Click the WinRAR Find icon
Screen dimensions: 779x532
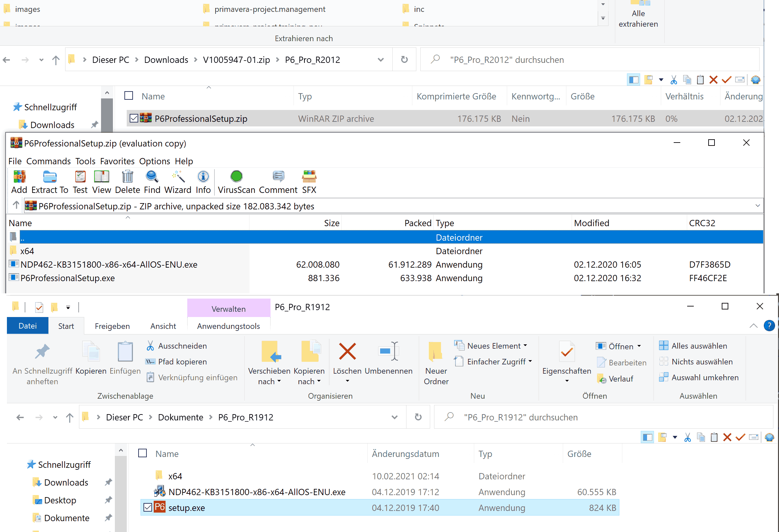tap(152, 177)
